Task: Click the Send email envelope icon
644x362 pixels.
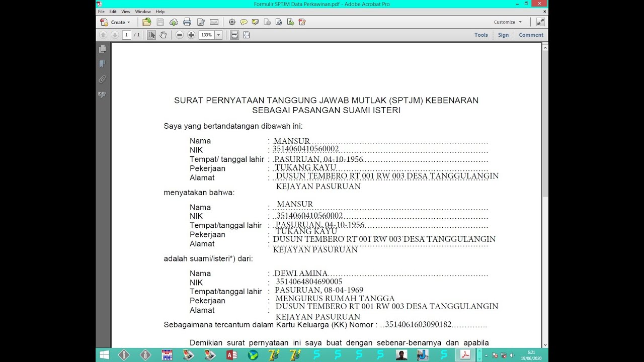Action: point(214,22)
